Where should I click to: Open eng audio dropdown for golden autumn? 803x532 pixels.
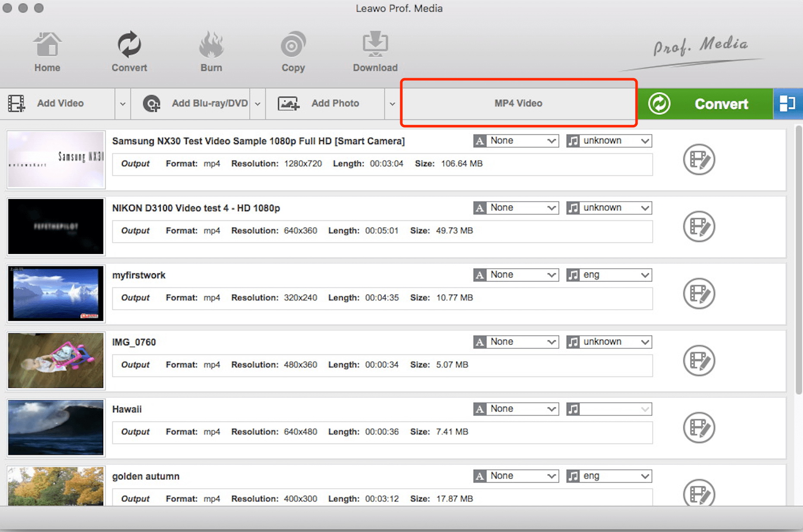(609, 476)
